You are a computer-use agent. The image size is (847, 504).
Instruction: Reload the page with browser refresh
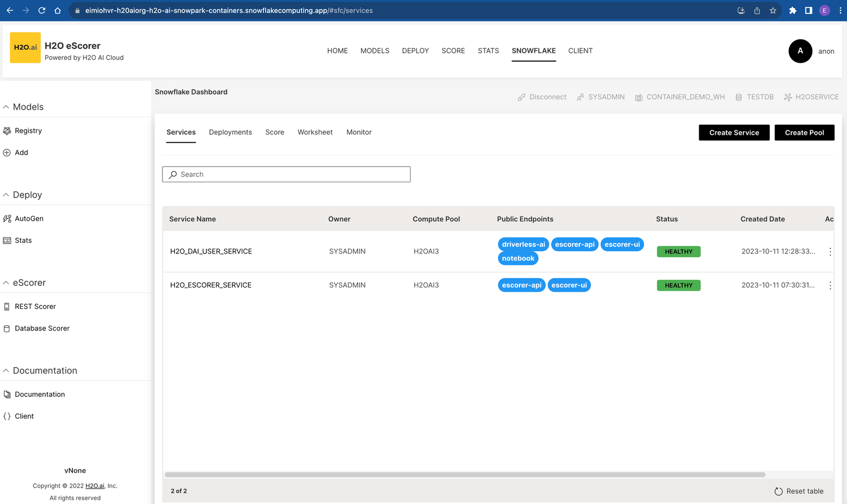tap(42, 11)
